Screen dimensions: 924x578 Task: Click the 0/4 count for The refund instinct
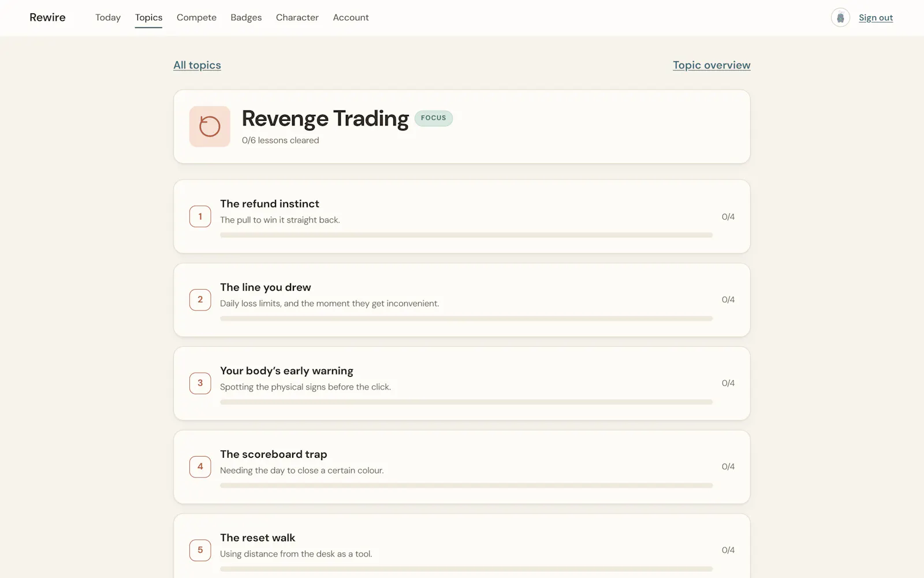pos(728,217)
